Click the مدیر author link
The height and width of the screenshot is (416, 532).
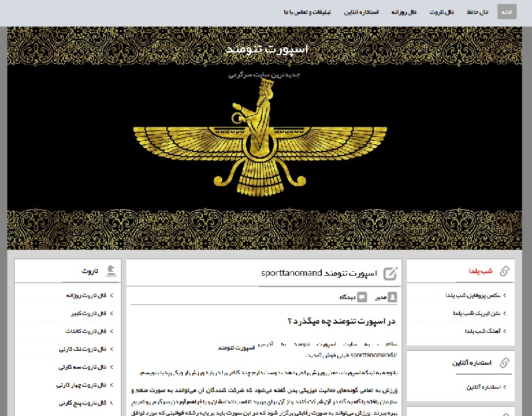coord(380,297)
